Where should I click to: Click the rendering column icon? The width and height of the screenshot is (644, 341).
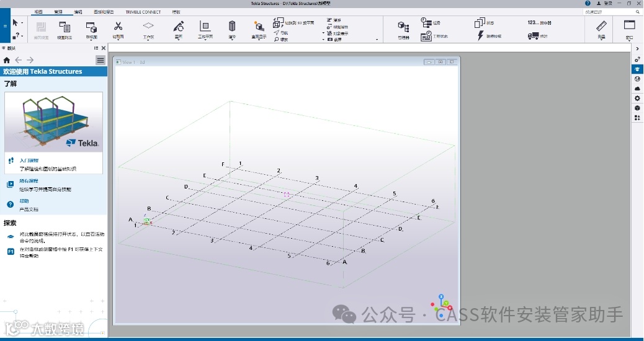pos(232,27)
